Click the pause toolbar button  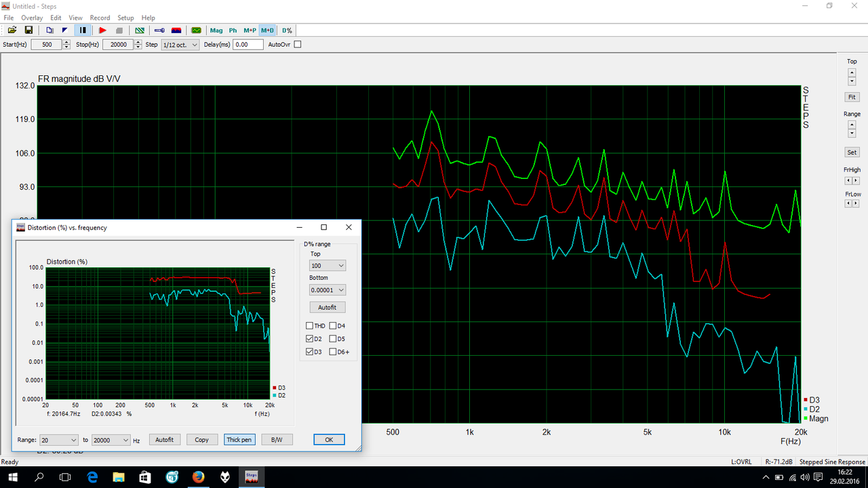(x=82, y=30)
